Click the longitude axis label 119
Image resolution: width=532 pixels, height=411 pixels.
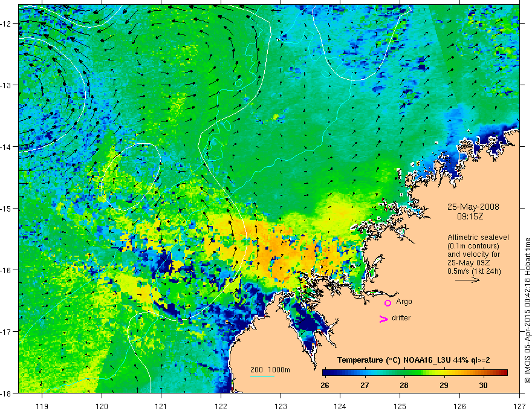tap(42, 406)
